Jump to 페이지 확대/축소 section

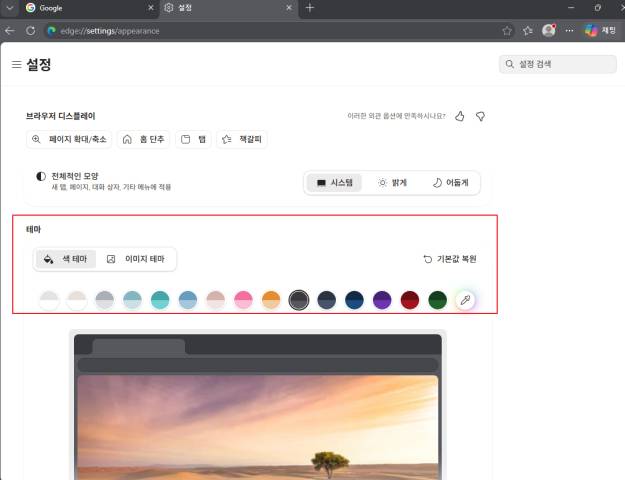click(69, 140)
